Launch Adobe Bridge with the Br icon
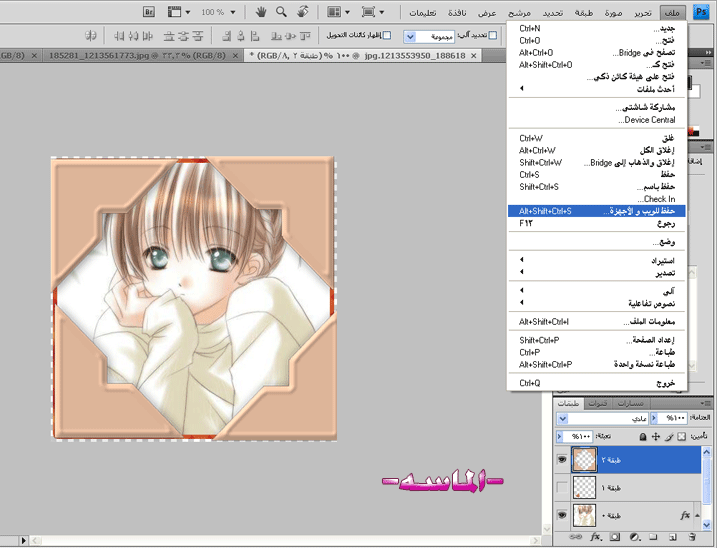717x548 pixels. tap(149, 12)
